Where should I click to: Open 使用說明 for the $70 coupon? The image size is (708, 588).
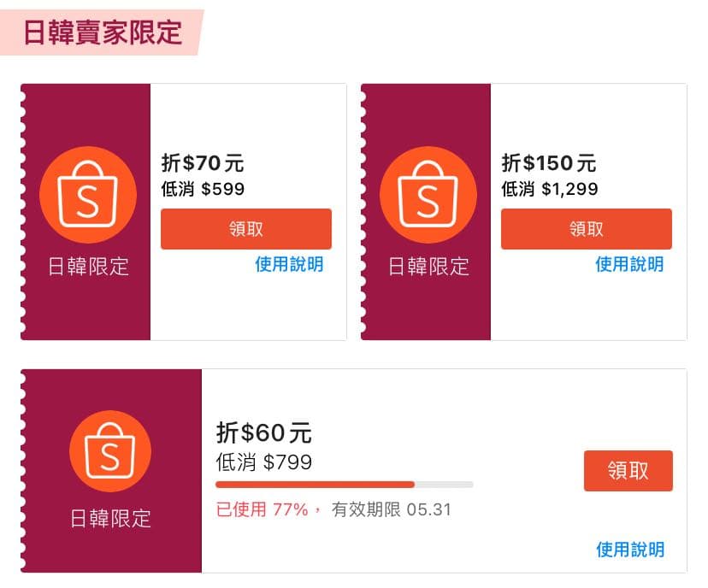(x=289, y=265)
